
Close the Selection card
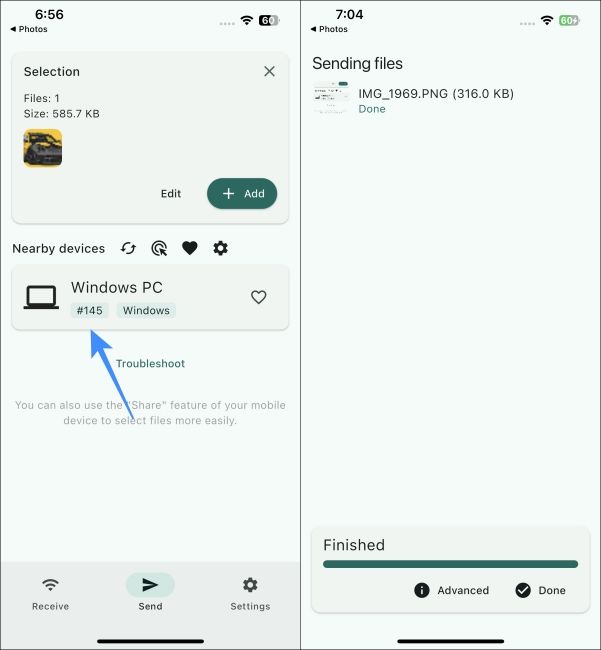(x=269, y=71)
